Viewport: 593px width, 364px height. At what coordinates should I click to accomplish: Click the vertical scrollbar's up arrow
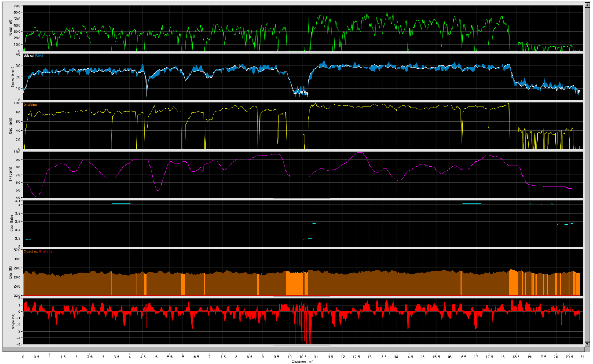587,5
